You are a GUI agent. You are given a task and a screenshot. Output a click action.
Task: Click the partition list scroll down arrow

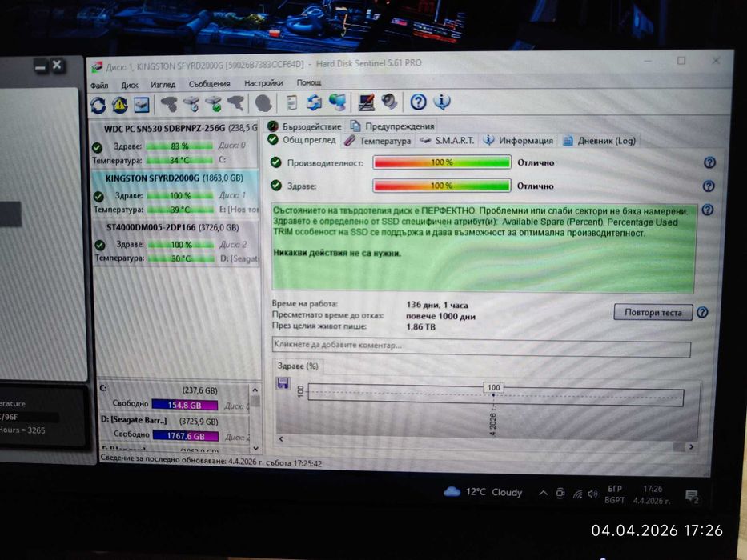[x=256, y=448]
